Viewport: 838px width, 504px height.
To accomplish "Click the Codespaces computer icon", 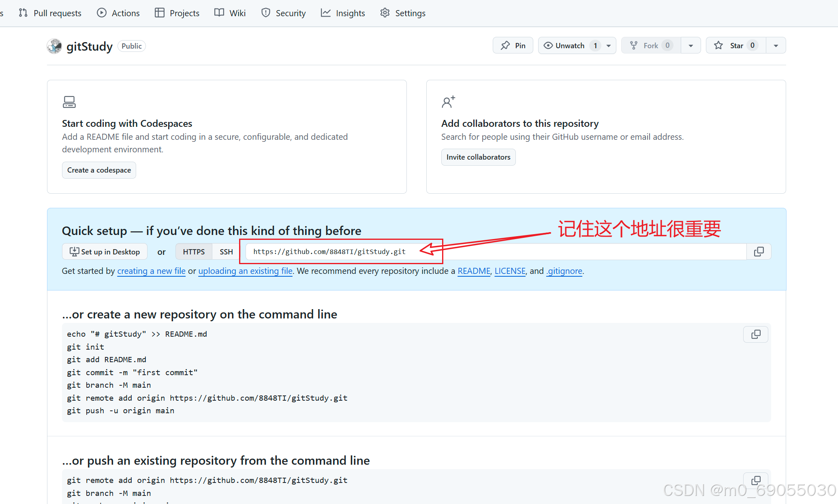I will click(x=69, y=102).
